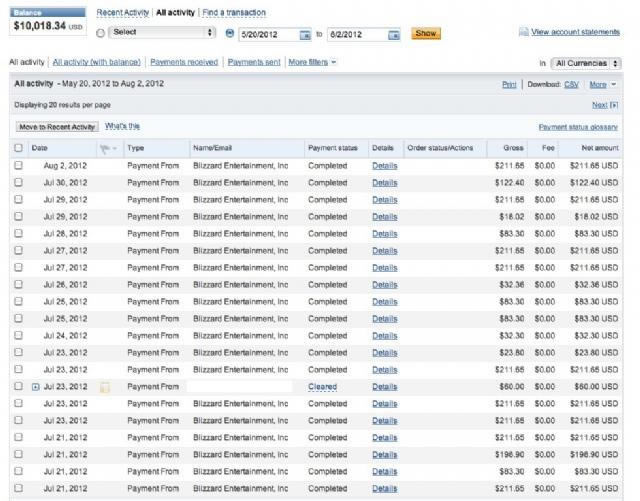This screenshot has height=501, width=640.
Task: Tick the checkbox for Jul 30, 2012 payment
Action: pos(18,182)
